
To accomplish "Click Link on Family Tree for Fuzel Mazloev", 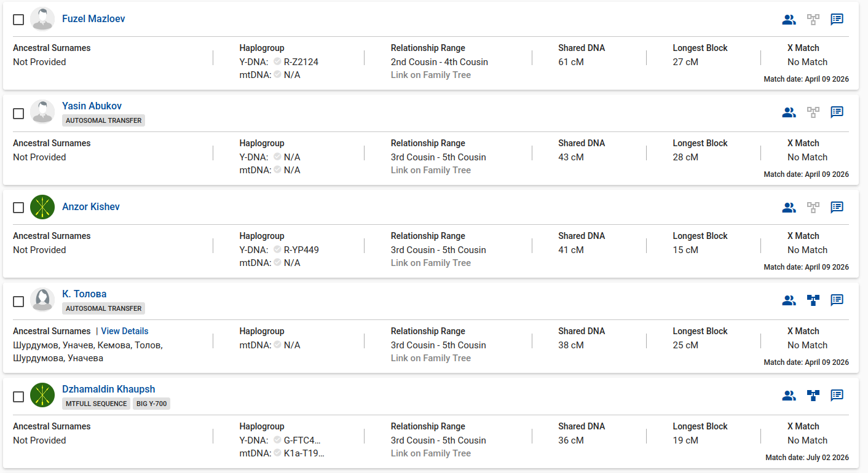I will click(x=431, y=75).
